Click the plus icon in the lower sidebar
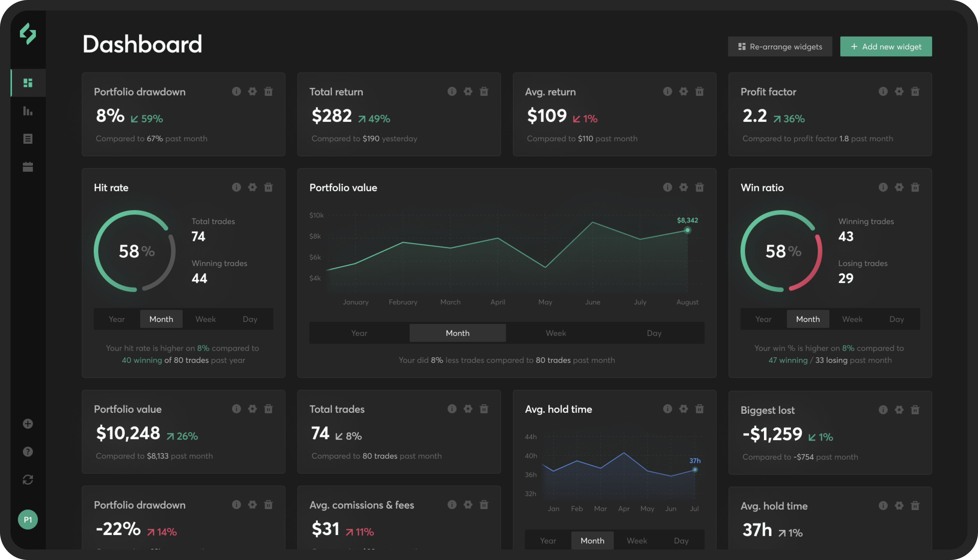 tap(28, 424)
